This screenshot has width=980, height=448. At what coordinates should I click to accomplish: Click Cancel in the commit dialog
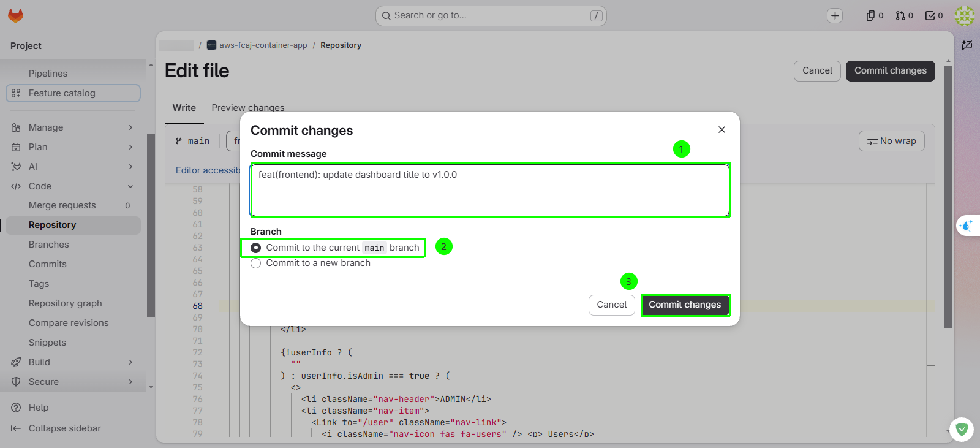[611, 305]
